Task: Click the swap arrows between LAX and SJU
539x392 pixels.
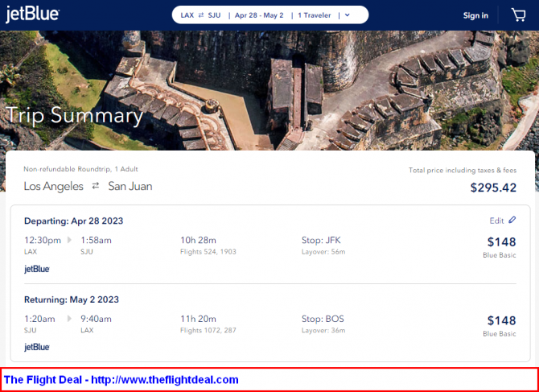Action: coord(201,14)
